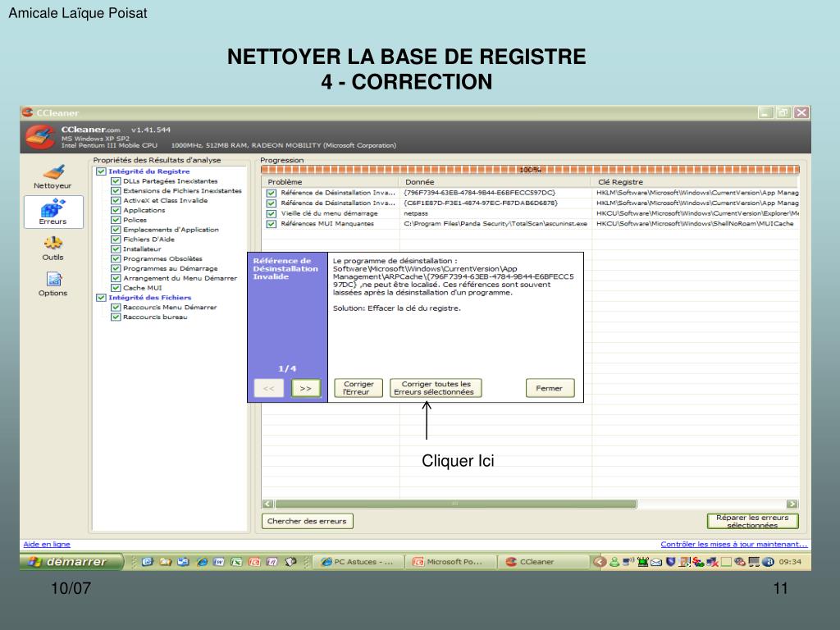Click the 100% progress bar
The height and width of the screenshot is (630, 840).
(530, 170)
